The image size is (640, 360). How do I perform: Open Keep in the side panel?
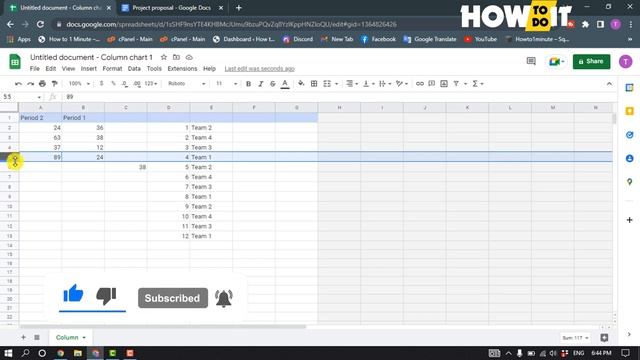(629, 111)
